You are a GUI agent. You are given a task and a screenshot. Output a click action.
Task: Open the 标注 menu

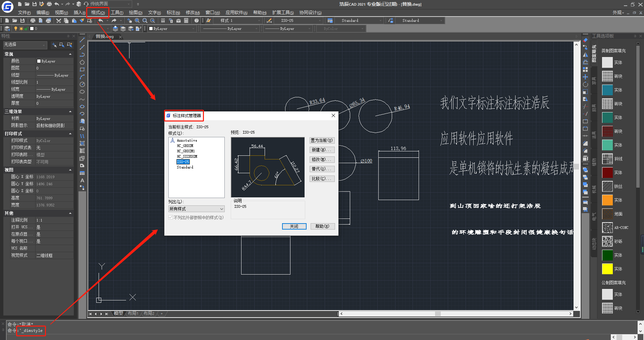click(x=173, y=12)
